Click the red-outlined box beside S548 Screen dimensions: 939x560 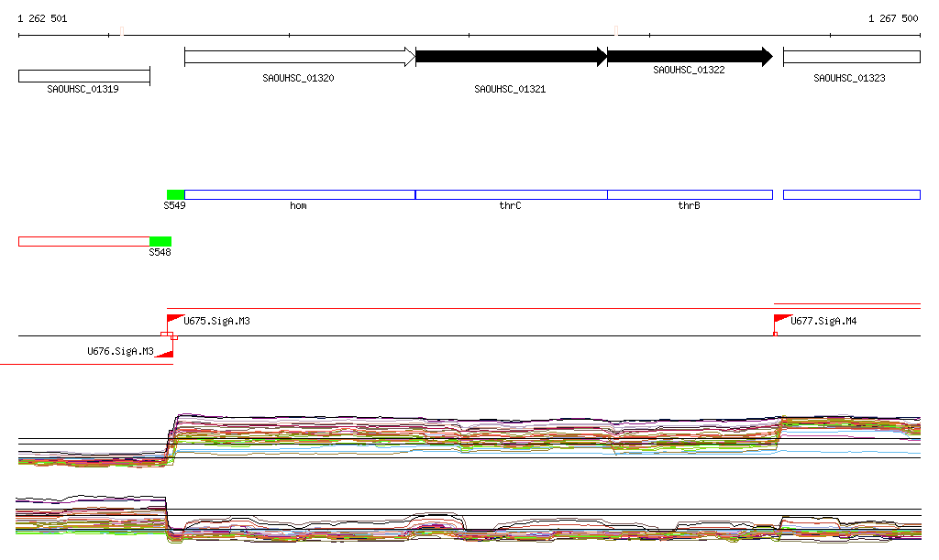pos(83,241)
